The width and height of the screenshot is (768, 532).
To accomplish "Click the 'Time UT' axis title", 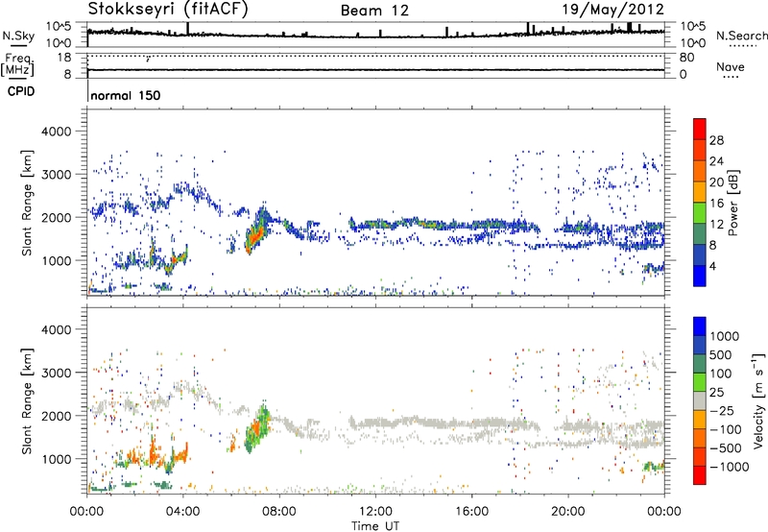I will pyautogui.click(x=375, y=526).
